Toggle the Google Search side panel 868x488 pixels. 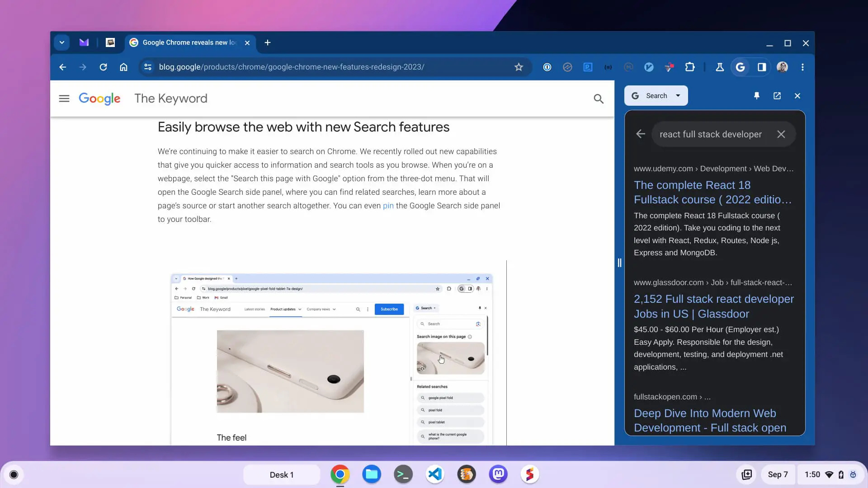(740, 67)
